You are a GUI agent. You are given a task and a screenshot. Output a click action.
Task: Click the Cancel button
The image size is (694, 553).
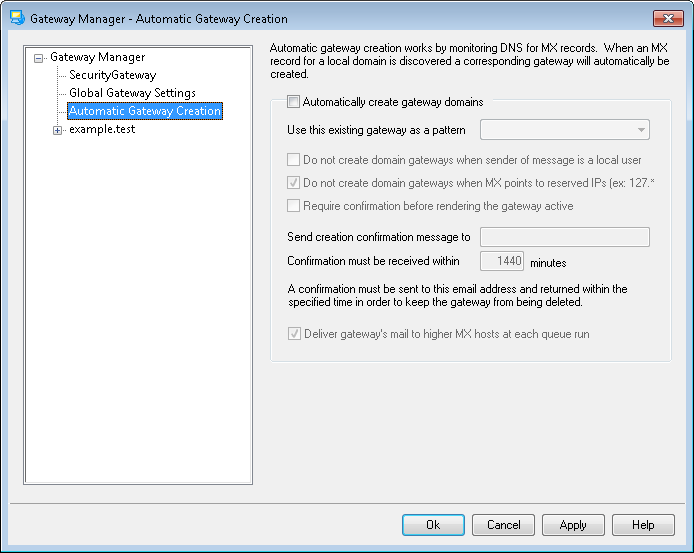click(x=503, y=525)
